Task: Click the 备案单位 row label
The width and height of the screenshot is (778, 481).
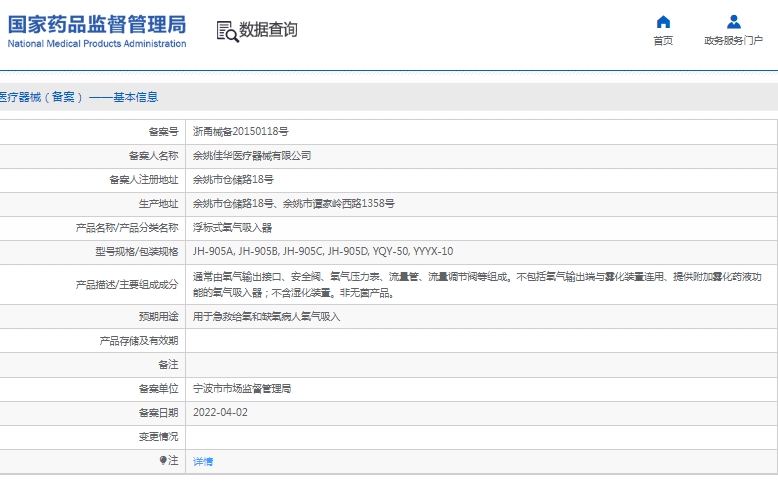Action: (x=158, y=389)
